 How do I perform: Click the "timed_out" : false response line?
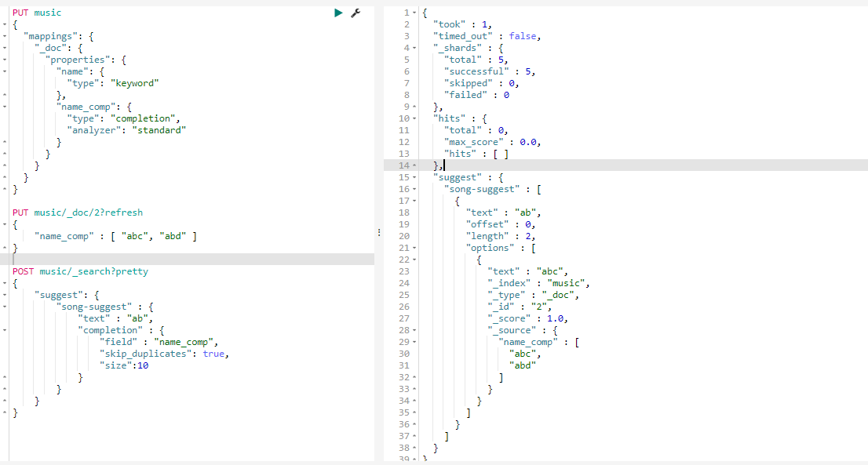point(487,36)
